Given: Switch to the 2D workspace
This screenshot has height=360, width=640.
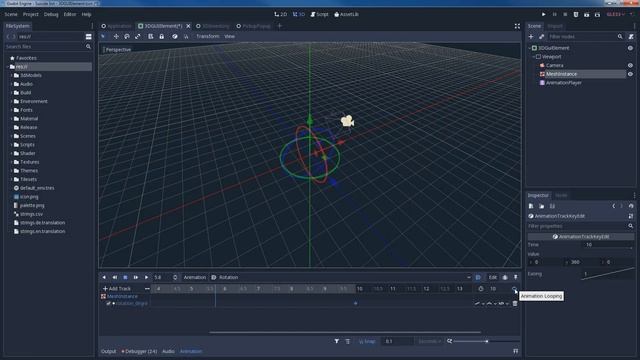Looking at the screenshot, I should point(280,14).
